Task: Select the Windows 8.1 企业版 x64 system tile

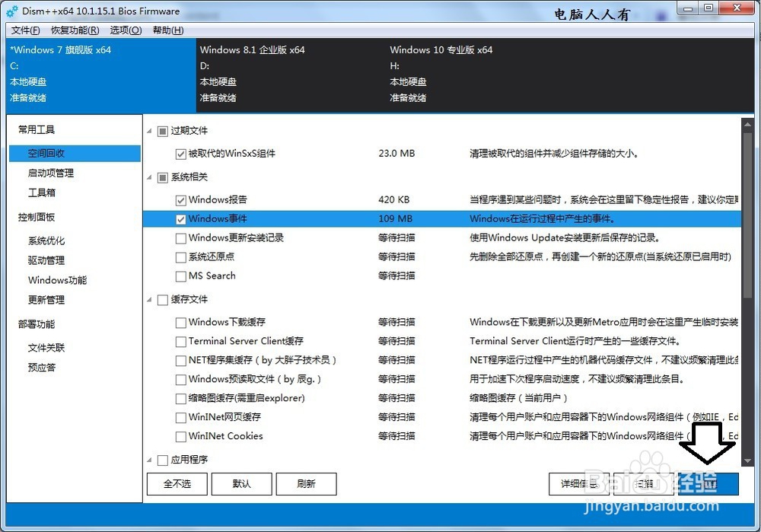Action: tap(291, 75)
